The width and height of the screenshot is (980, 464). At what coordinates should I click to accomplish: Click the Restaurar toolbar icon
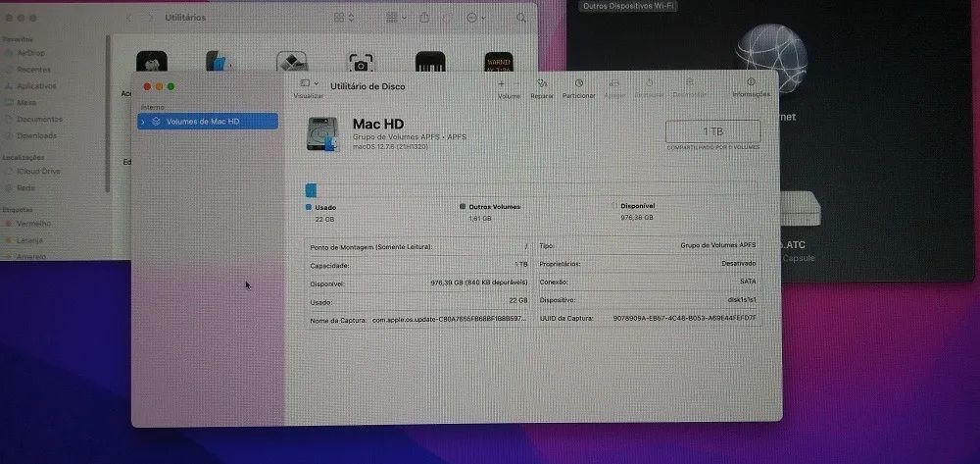tap(650, 83)
